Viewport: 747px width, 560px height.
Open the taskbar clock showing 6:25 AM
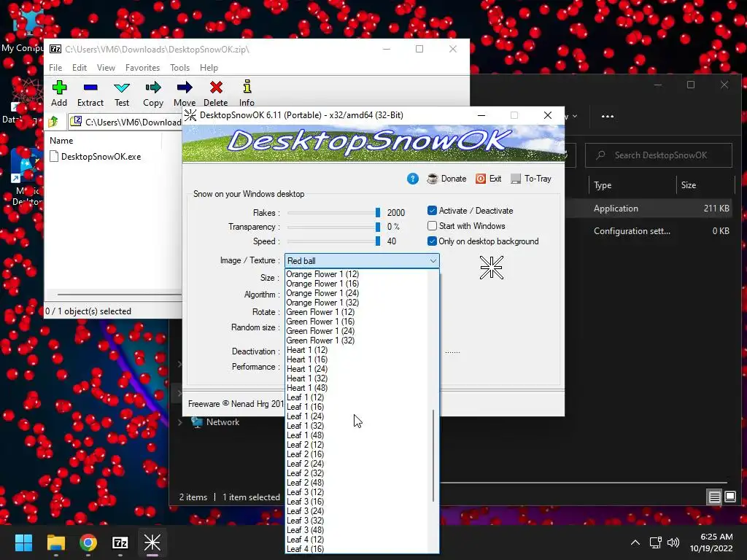(711, 542)
